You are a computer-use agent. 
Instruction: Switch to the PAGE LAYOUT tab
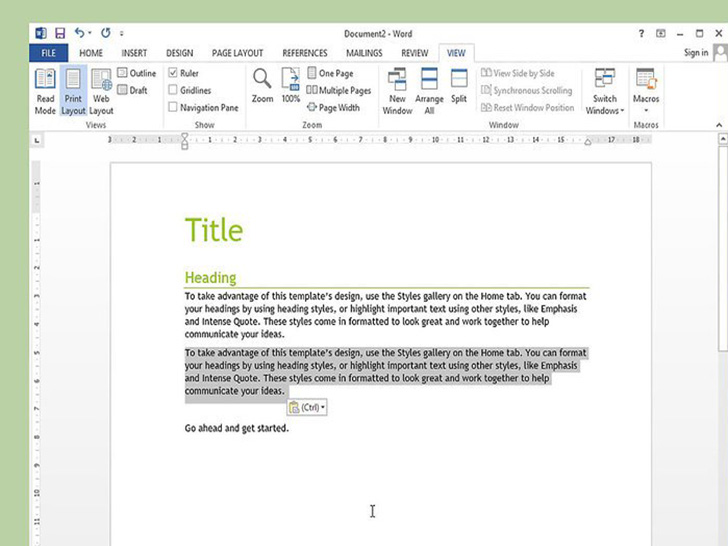tap(237, 53)
